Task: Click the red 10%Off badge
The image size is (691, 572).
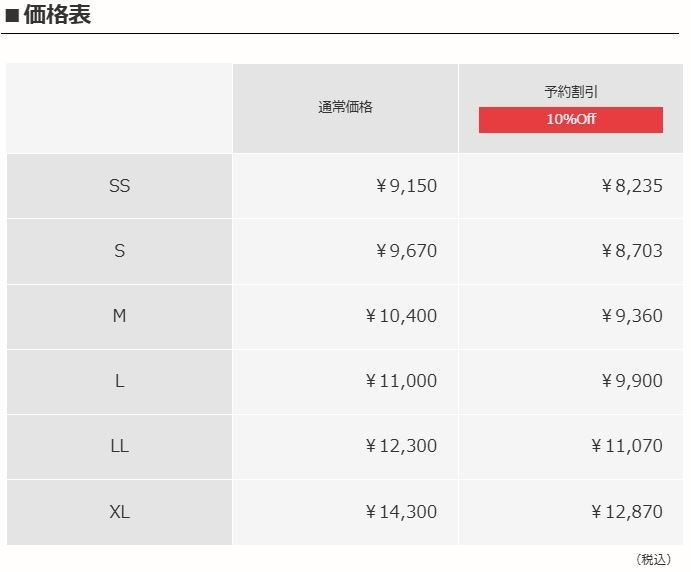Action: 570,120
